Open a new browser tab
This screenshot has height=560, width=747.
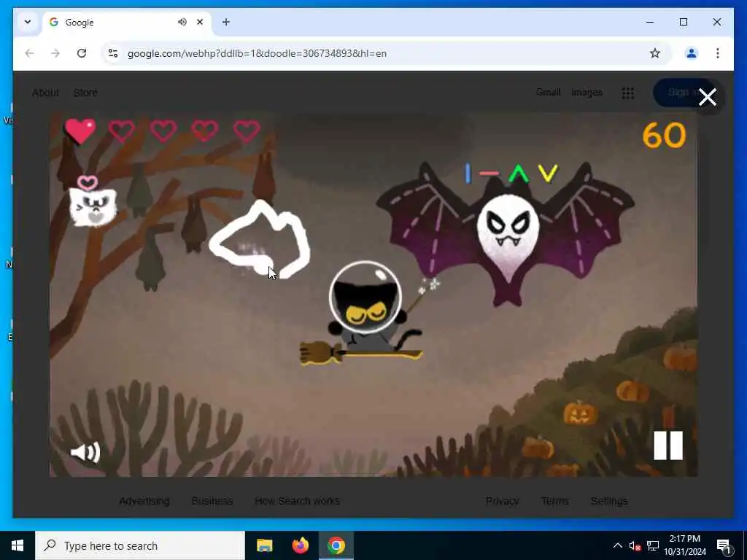226,22
